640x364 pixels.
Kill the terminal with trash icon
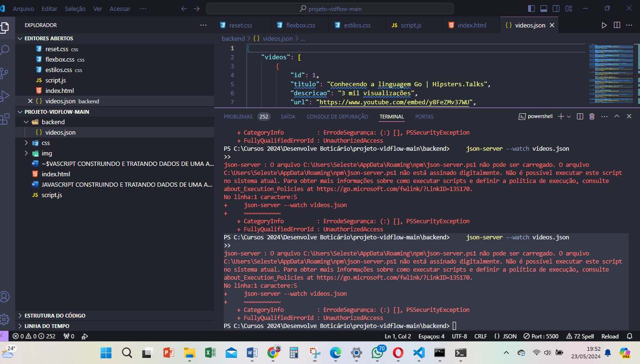tap(592, 116)
